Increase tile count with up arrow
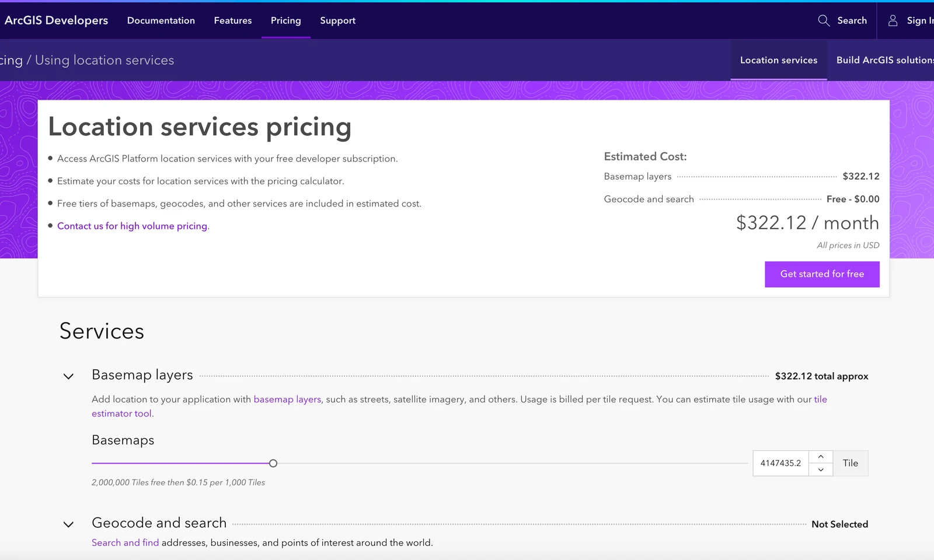Image resolution: width=934 pixels, height=560 pixels. [x=821, y=457]
